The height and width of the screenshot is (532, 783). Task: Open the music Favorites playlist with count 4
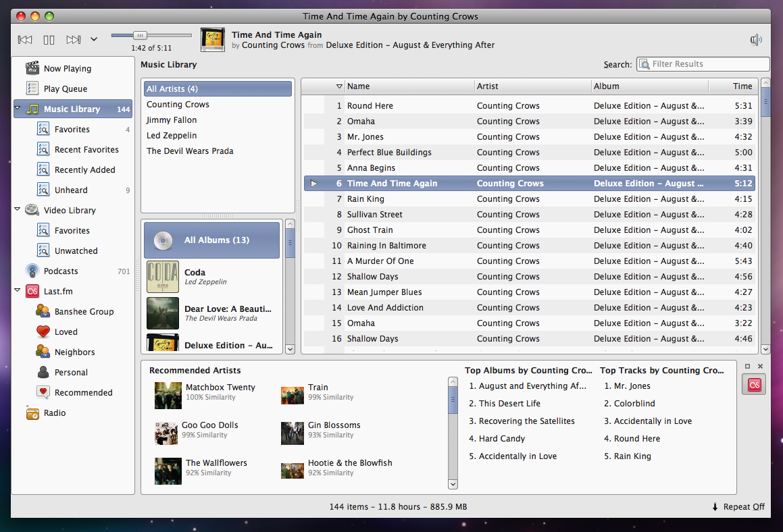pyautogui.click(x=74, y=129)
